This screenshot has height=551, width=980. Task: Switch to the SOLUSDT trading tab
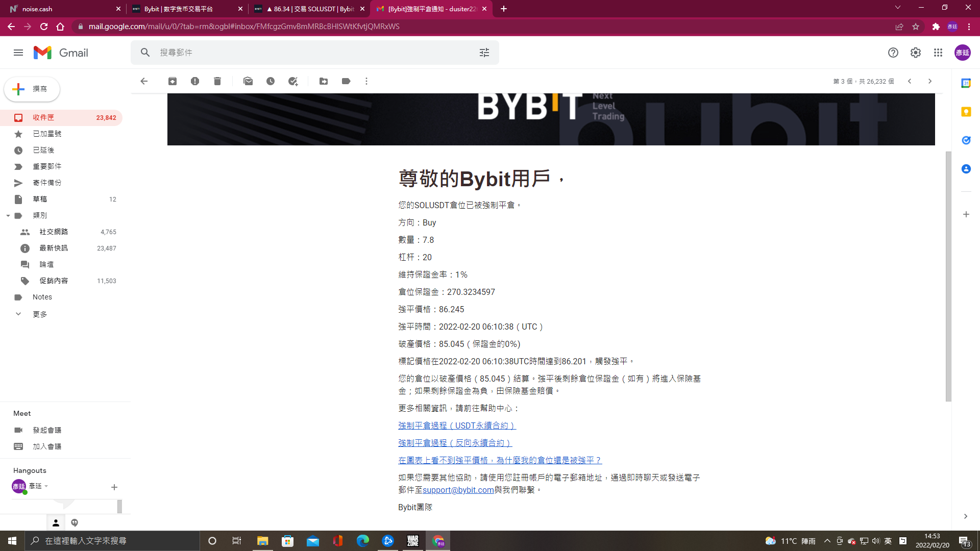coord(309,9)
